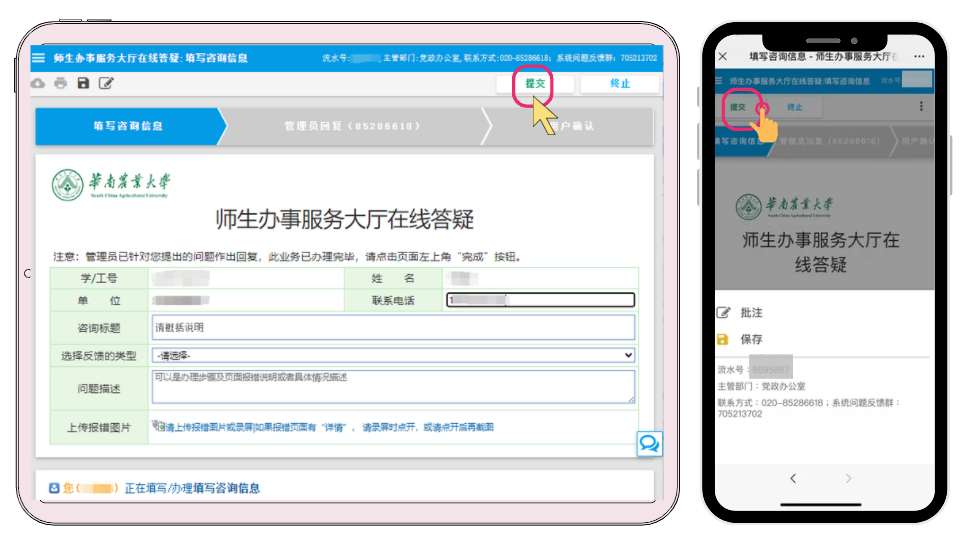The width and height of the screenshot is (977, 553).
Task: Click the 咨询标题 input field
Action: click(392, 327)
